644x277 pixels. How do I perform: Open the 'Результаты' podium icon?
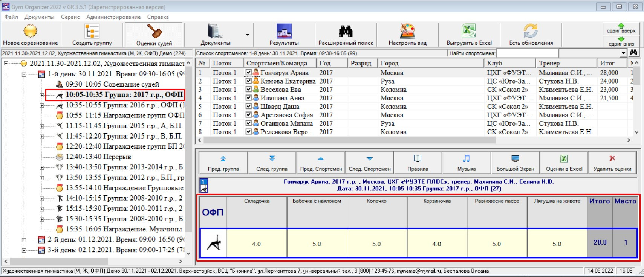284,32
